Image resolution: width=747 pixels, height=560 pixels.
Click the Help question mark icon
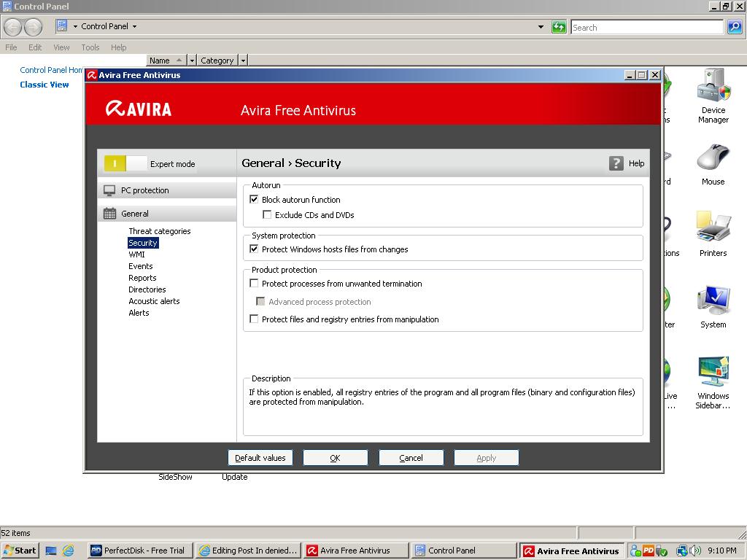click(616, 163)
